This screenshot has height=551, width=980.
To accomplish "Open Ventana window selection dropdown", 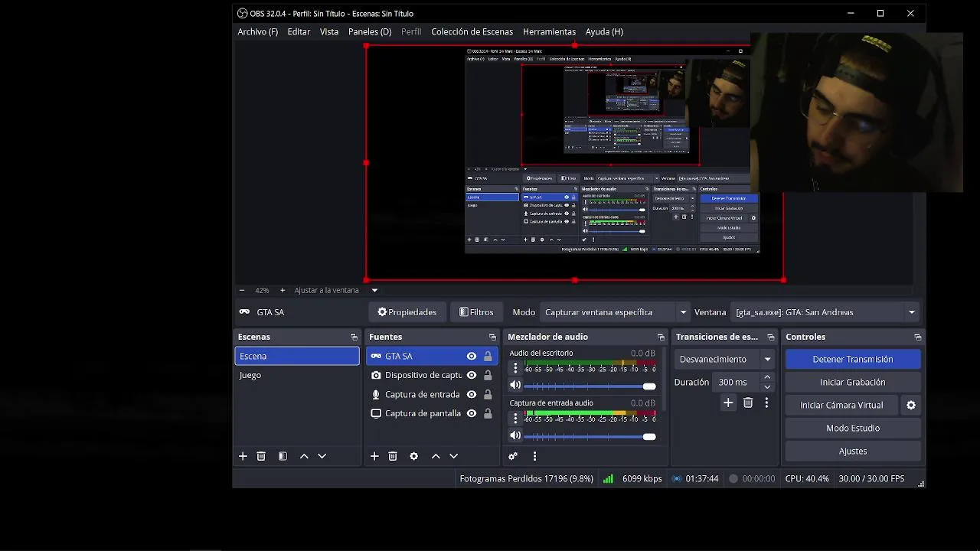I will [824, 312].
